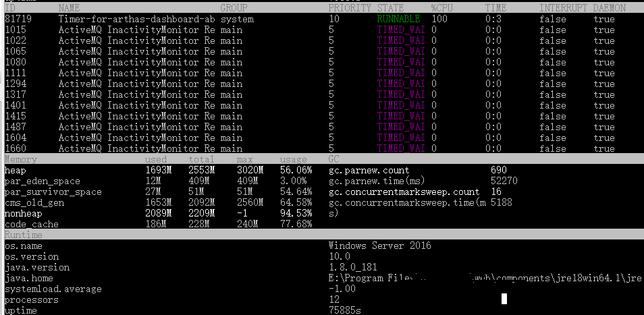This screenshot has width=644, height=315.
Task: Select thread ID 1660
Action: coord(16,148)
